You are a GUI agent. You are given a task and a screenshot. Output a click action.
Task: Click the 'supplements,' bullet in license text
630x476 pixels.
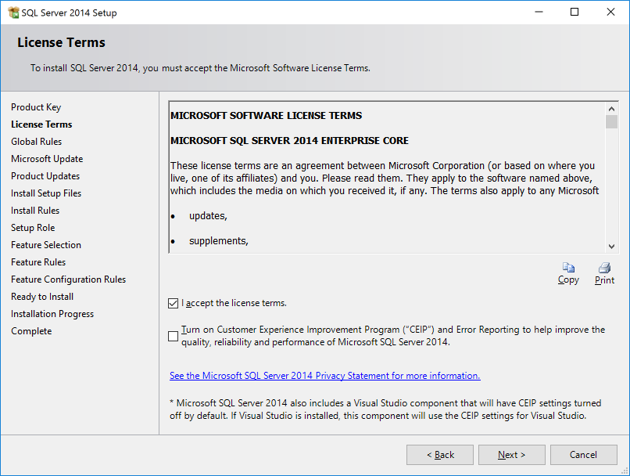pos(219,241)
